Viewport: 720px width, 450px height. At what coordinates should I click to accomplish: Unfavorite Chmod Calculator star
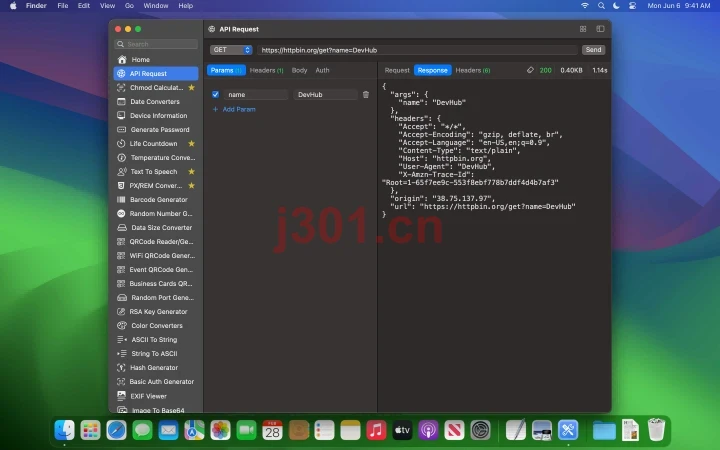tap(191, 88)
